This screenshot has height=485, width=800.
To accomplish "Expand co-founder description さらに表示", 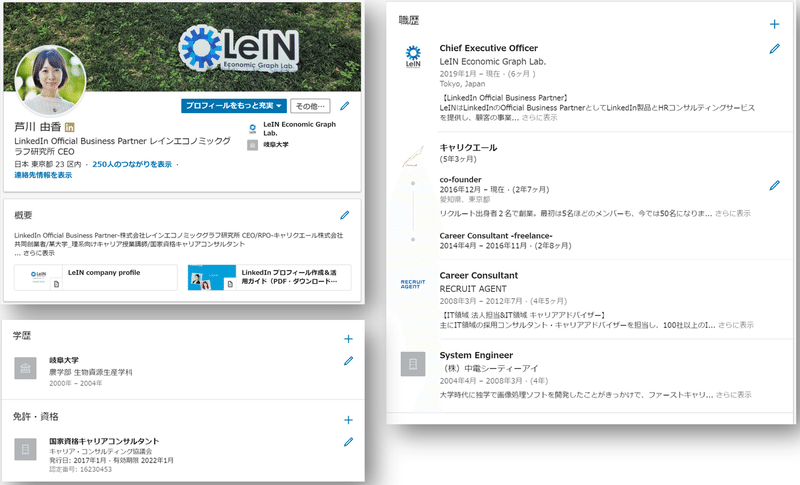I will tap(733, 213).
